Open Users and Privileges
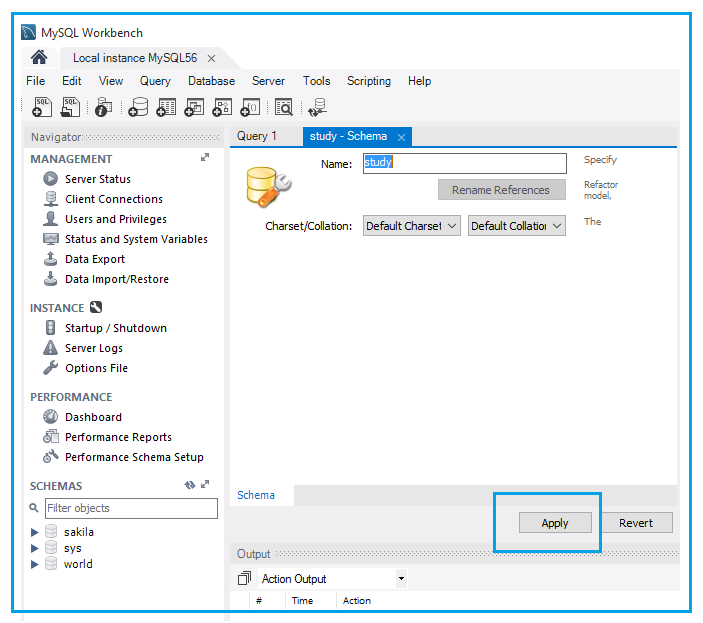This screenshot has width=703, height=623. click(x=116, y=219)
